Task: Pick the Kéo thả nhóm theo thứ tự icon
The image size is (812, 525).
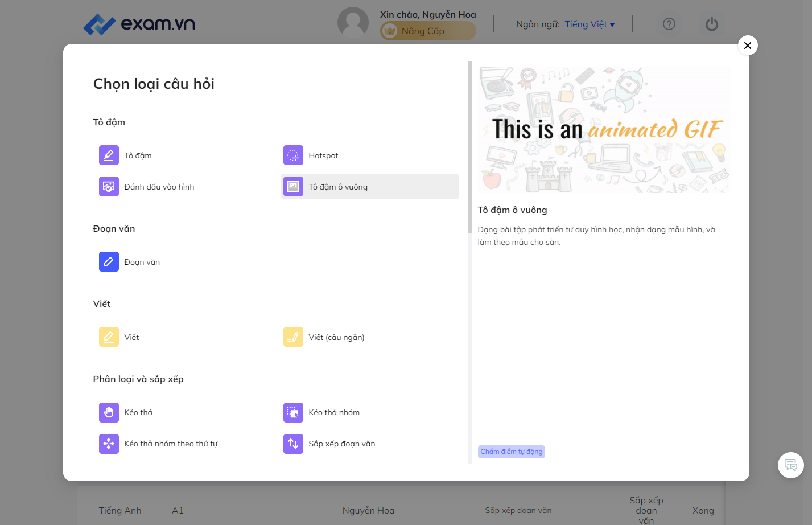Action: coord(109,443)
